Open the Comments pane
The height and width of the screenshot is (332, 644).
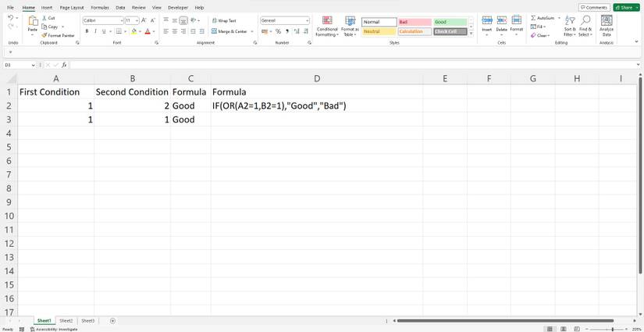[x=594, y=7]
